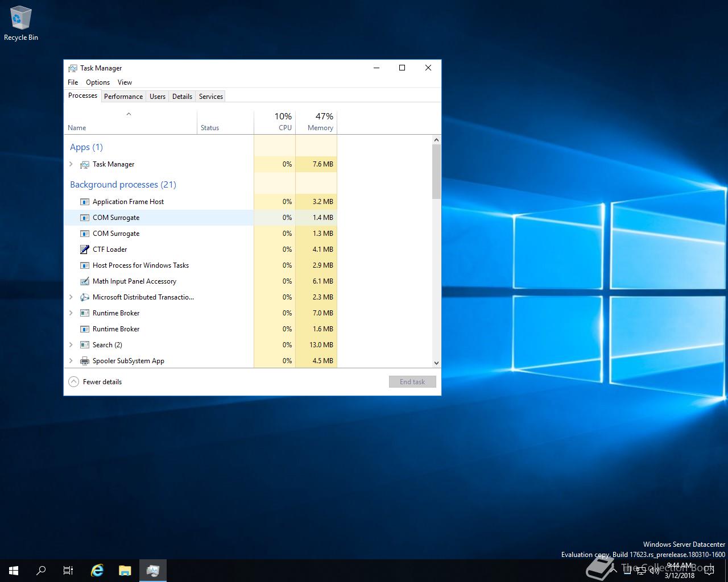Select the Processes tab

point(82,95)
